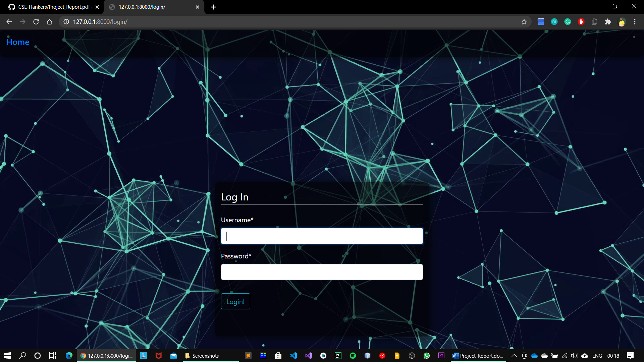Open Cortana from the taskbar
644x362 pixels.
click(x=38, y=356)
